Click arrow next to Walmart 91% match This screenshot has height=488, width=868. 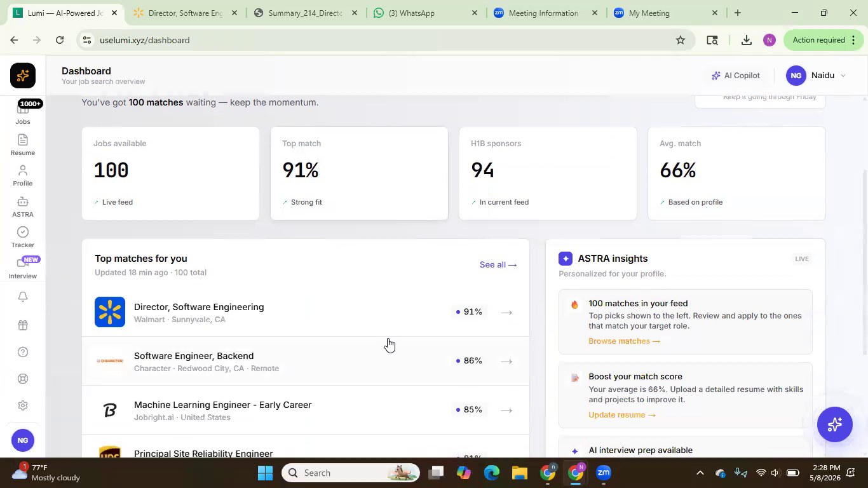click(506, 313)
